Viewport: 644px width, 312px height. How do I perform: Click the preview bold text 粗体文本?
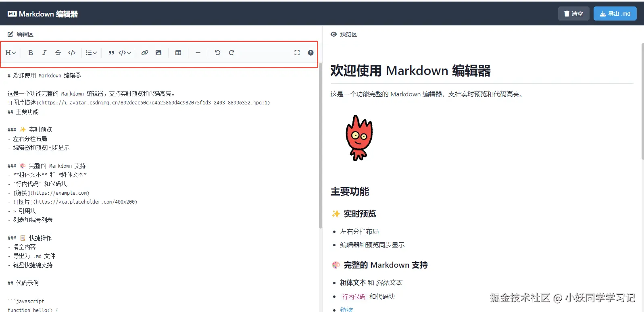(353, 283)
